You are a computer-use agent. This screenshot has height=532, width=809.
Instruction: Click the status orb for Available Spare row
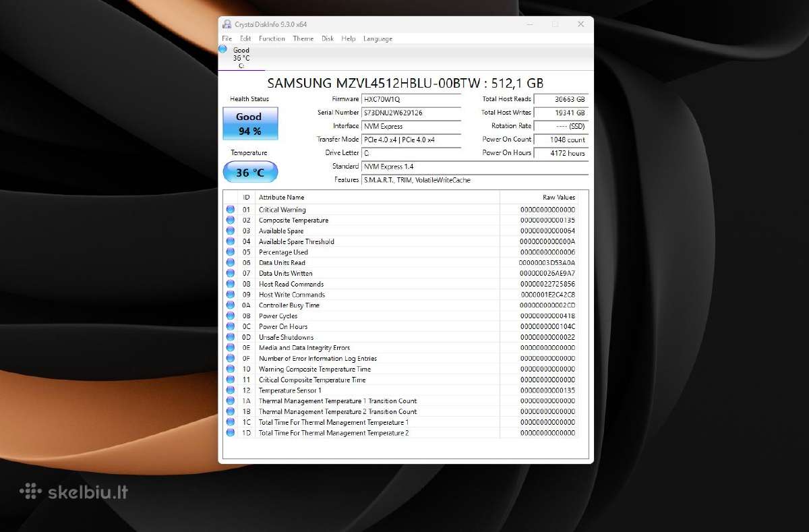[231, 231]
